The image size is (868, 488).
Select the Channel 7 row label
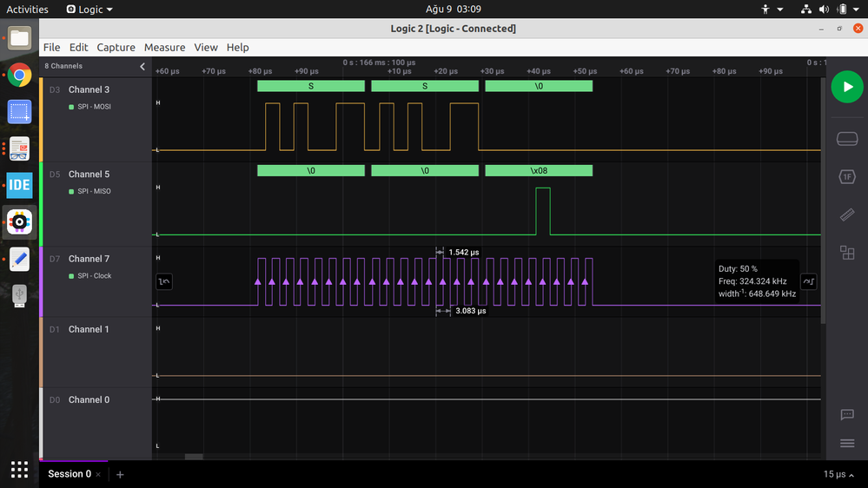click(89, 259)
